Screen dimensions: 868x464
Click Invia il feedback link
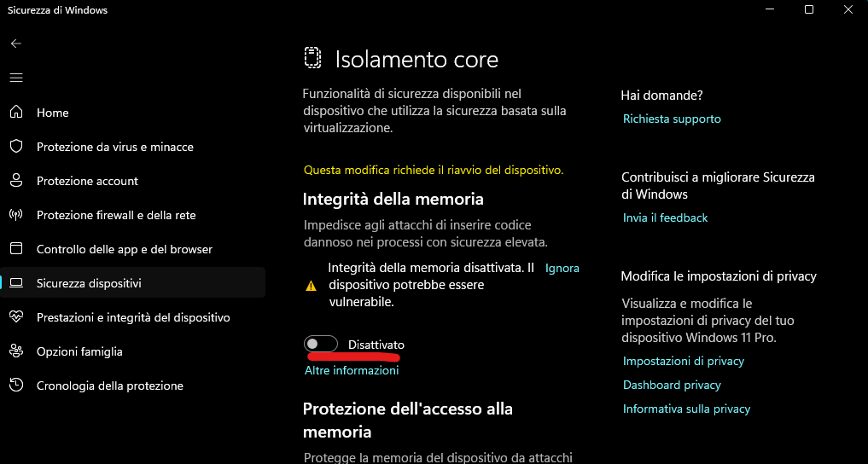[x=665, y=218]
